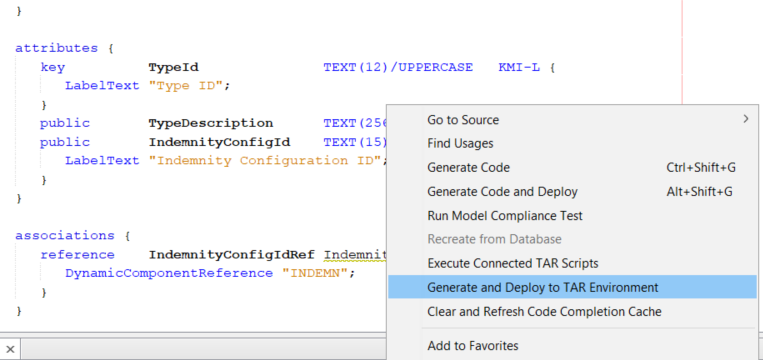Click the TypeId attribute name
Screen dimensions: 763x360
click(x=174, y=67)
